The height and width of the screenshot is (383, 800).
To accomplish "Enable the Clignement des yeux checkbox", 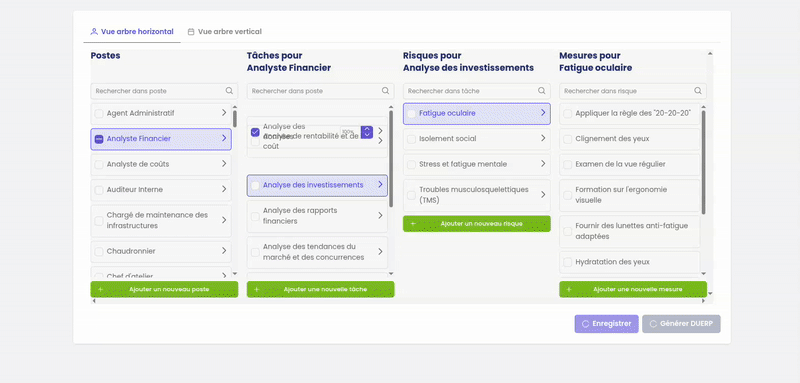I will coord(567,139).
